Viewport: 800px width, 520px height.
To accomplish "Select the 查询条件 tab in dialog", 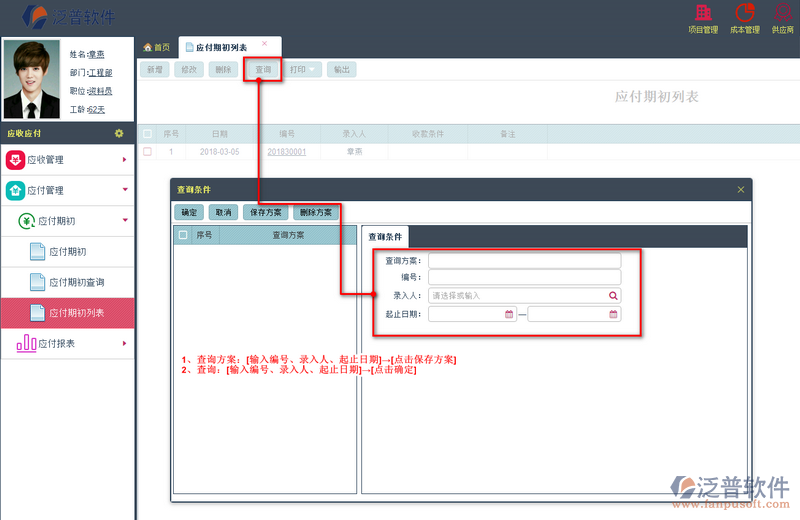I will (x=385, y=237).
